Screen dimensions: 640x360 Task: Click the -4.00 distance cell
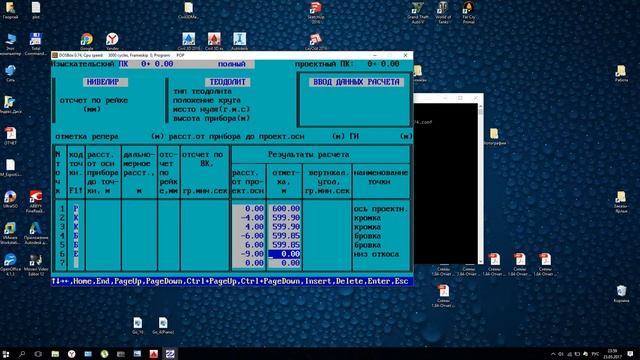249,218
